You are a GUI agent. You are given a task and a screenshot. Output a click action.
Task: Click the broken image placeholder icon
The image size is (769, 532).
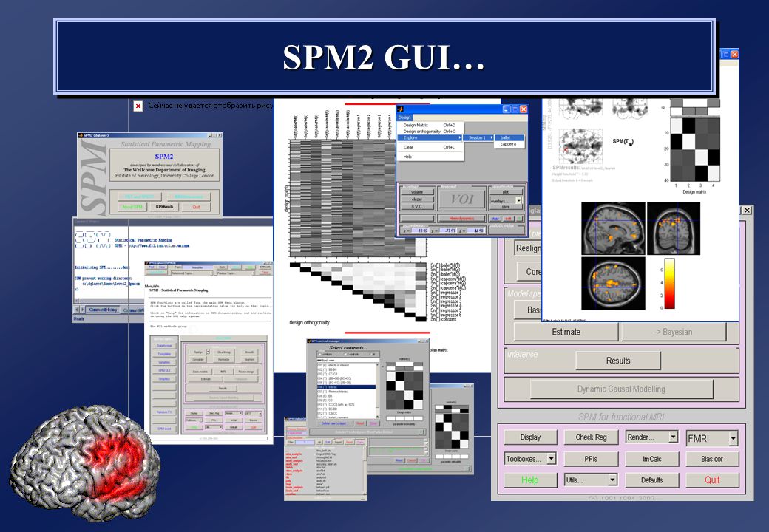pos(138,106)
